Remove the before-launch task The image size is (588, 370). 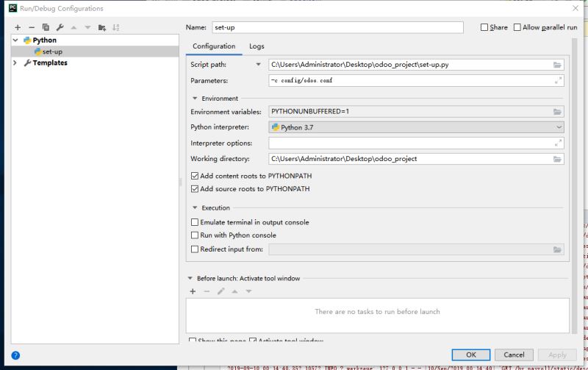tap(207, 291)
